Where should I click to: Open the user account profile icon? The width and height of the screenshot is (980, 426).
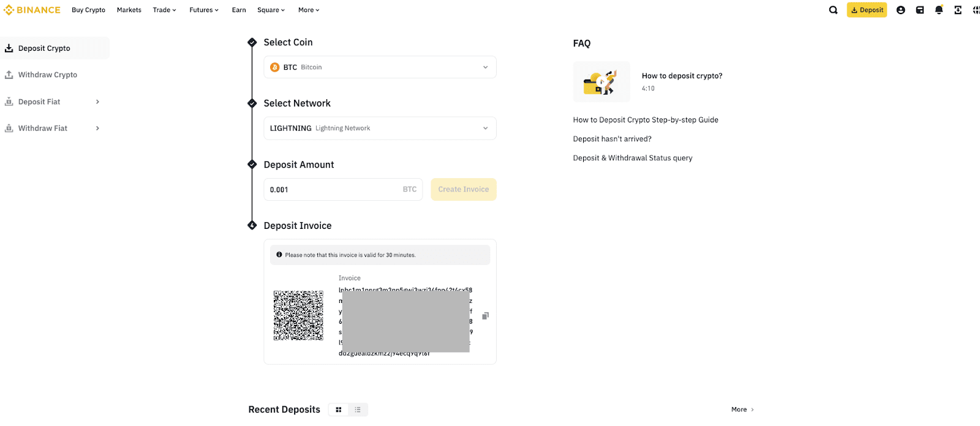900,10
